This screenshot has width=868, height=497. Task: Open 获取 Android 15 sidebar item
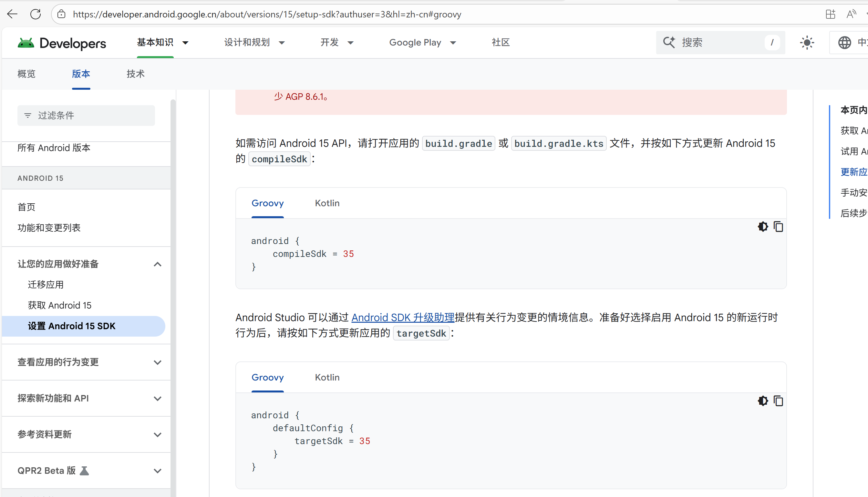point(60,305)
